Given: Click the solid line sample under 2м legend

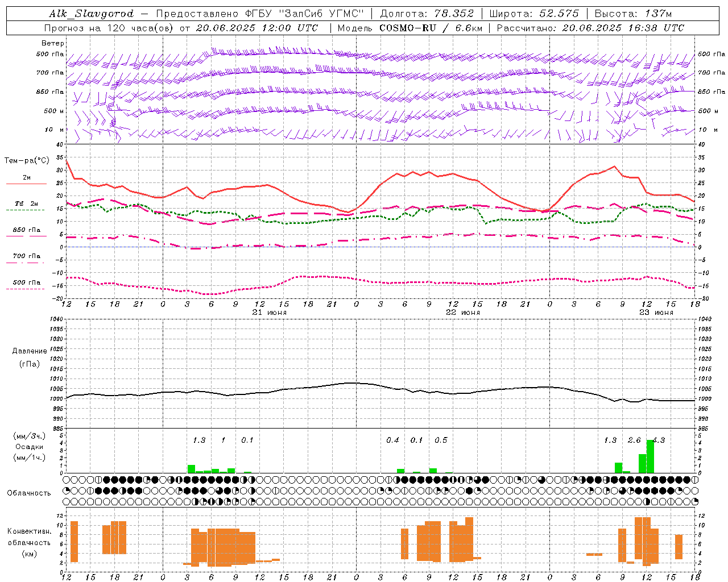Looking at the screenshot, I should (26, 184).
